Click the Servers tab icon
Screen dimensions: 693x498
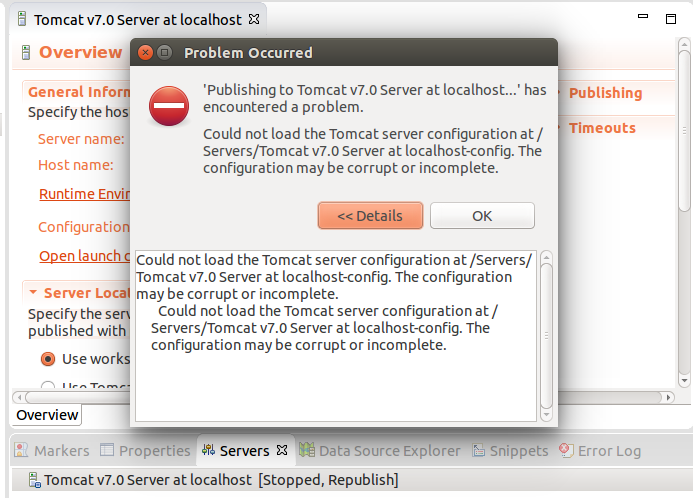tap(208, 450)
